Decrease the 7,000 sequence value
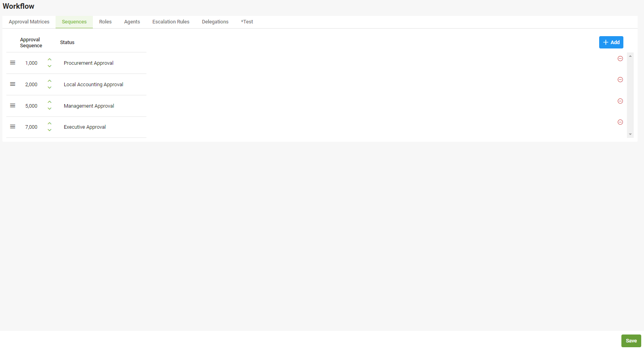This screenshot has width=644, height=350. click(x=50, y=130)
